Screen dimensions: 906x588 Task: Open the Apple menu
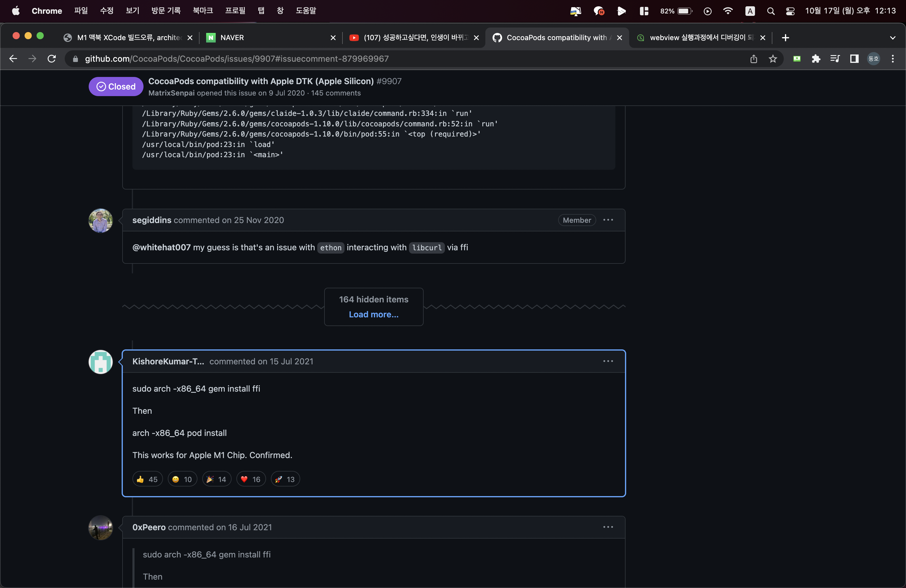16,11
